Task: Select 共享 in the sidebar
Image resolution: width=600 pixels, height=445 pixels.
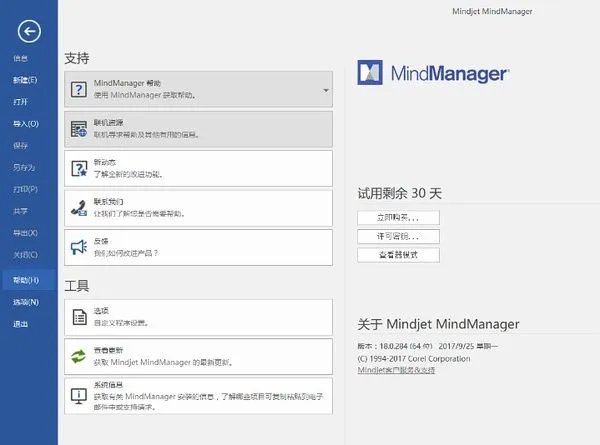Action: (20, 211)
